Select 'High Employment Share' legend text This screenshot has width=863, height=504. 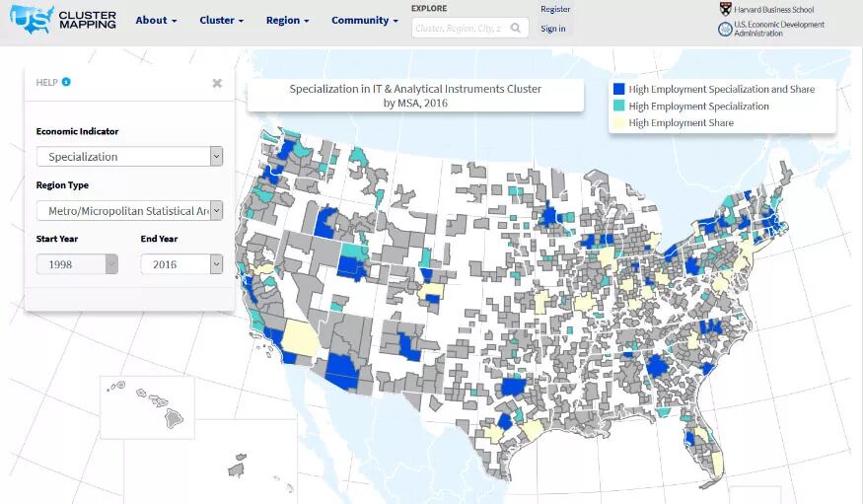click(x=681, y=122)
